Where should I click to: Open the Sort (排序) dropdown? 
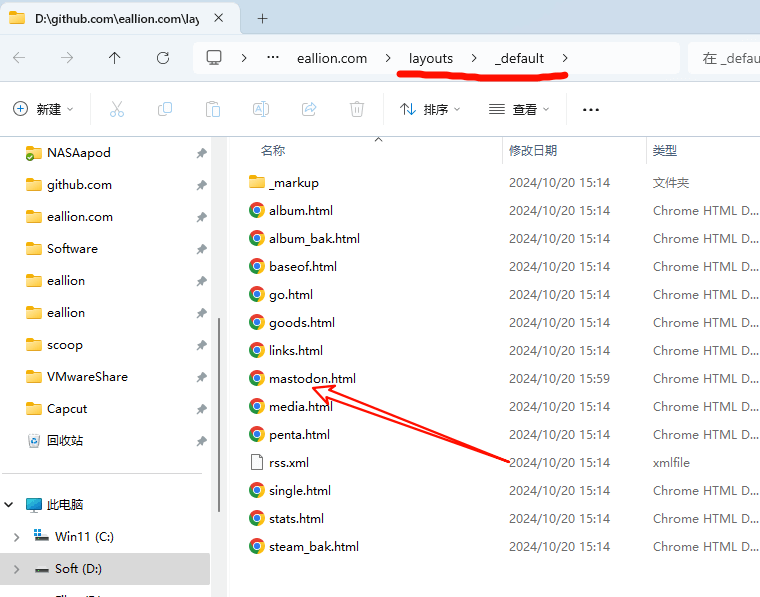[430, 110]
